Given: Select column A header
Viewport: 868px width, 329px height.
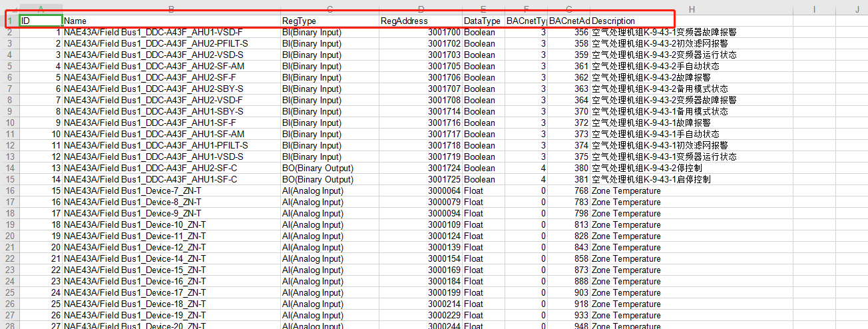Looking at the screenshot, I should [x=41, y=9].
